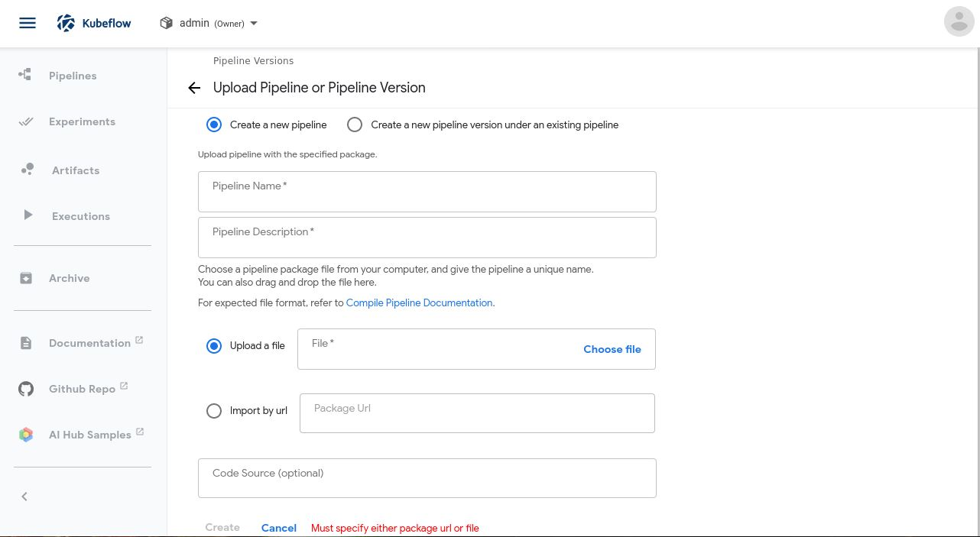This screenshot has width=980, height=537.
Task: Click the 'Choose file' button
Action: tap(612, 349)
